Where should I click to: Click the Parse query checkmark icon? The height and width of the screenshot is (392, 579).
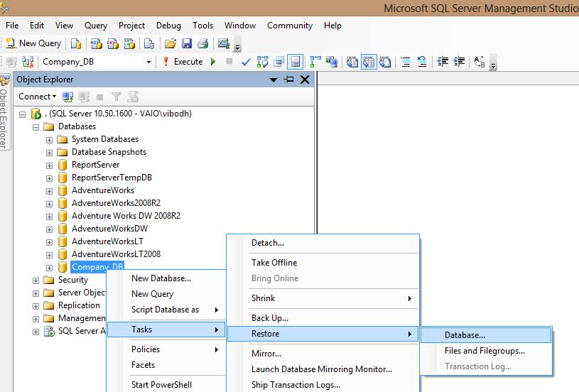coord(246,62)
